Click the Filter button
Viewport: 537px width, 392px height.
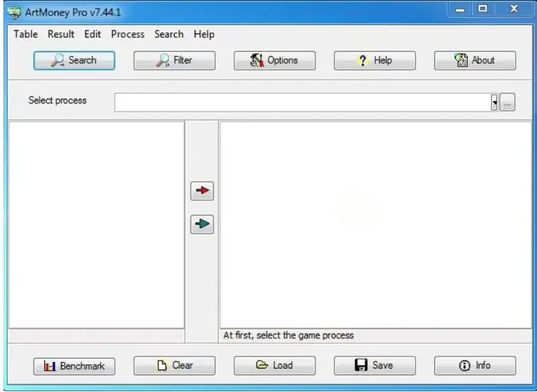tap(175, 60)
